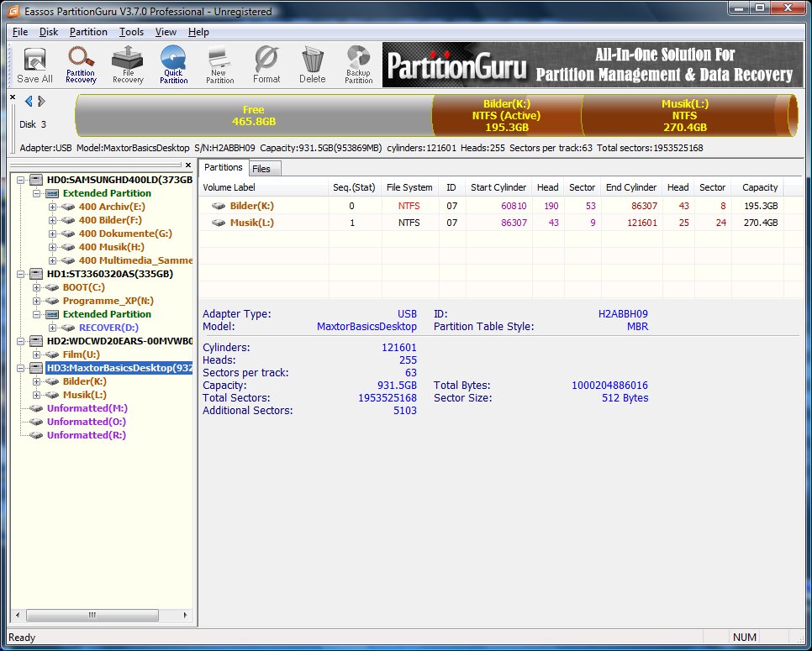Screen dimensions: 812x651
Task: Open the View menu
Action: click(x=166, y=32)
